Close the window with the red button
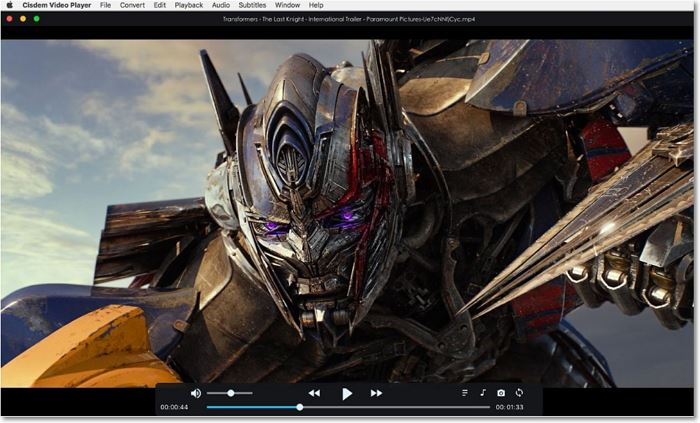Image resolution: width=700 pixels, height=423 pixels. 9,19
